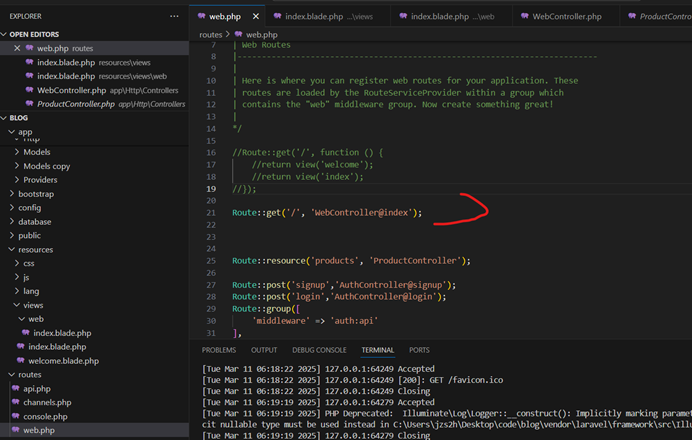Collapse the app folder
Screen dimensions: 692x440
(12, 132)
